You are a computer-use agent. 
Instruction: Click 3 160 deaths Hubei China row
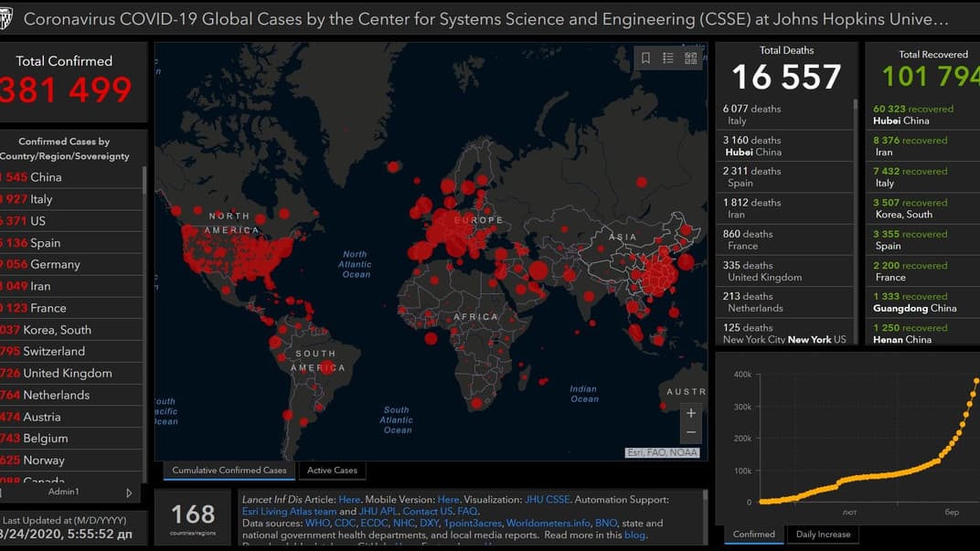coord(784,145)
